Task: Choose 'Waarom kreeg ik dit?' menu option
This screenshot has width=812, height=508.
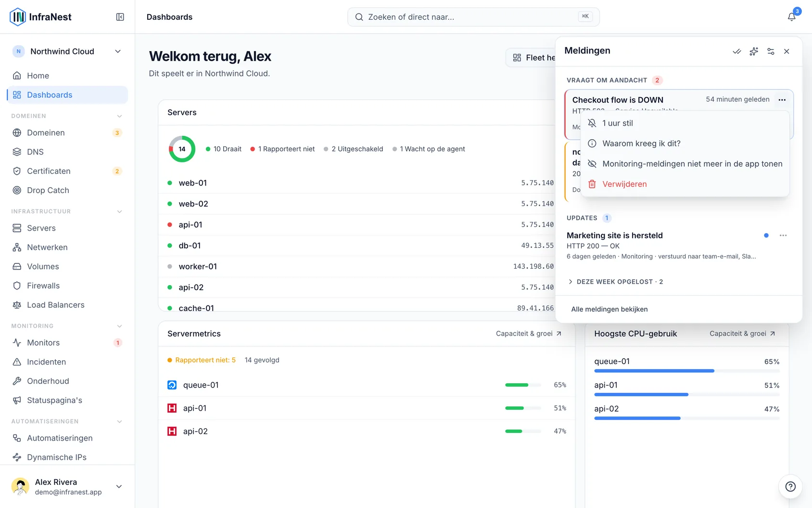Action: [x=685, y=143]
